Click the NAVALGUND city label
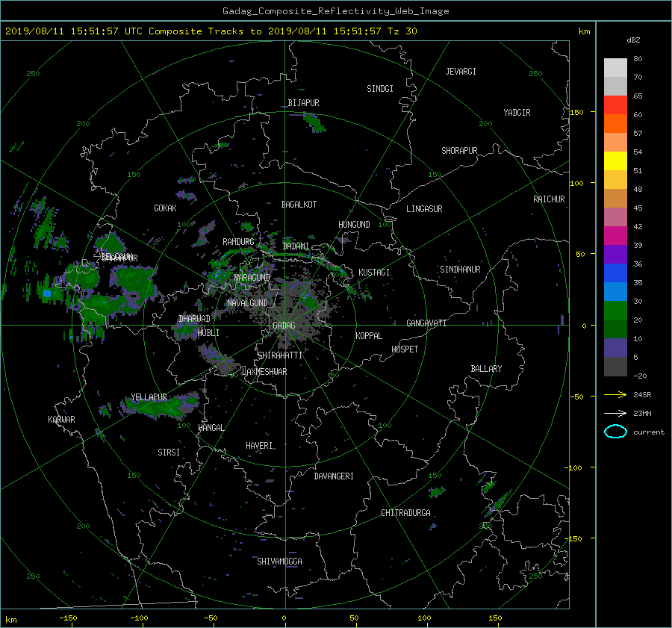Viewport: 672px width, 628px height. (247, 303)
